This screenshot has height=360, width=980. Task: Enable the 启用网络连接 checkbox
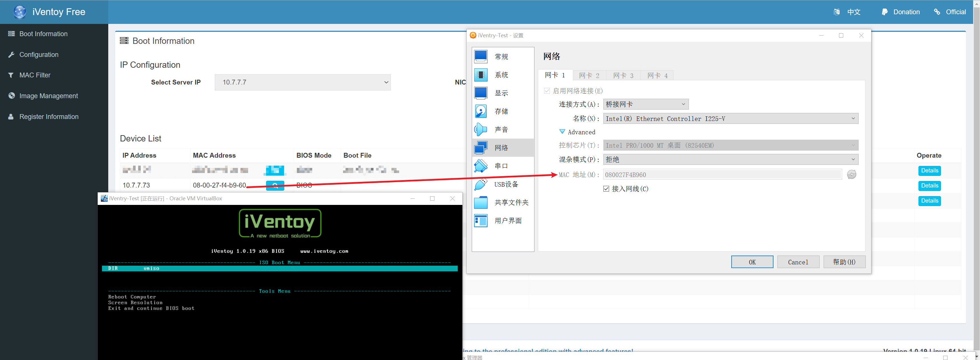[547, 91]
